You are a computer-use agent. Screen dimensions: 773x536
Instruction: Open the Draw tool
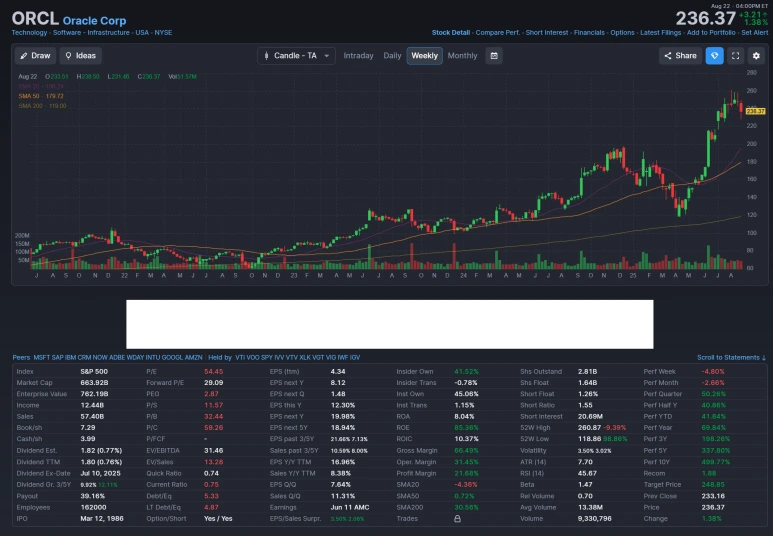[35, 56]
